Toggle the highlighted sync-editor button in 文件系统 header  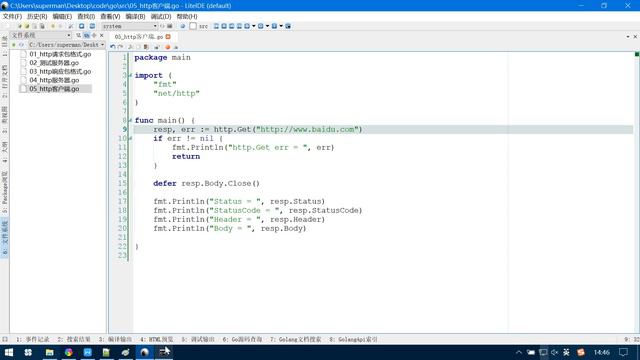[87, 36]
